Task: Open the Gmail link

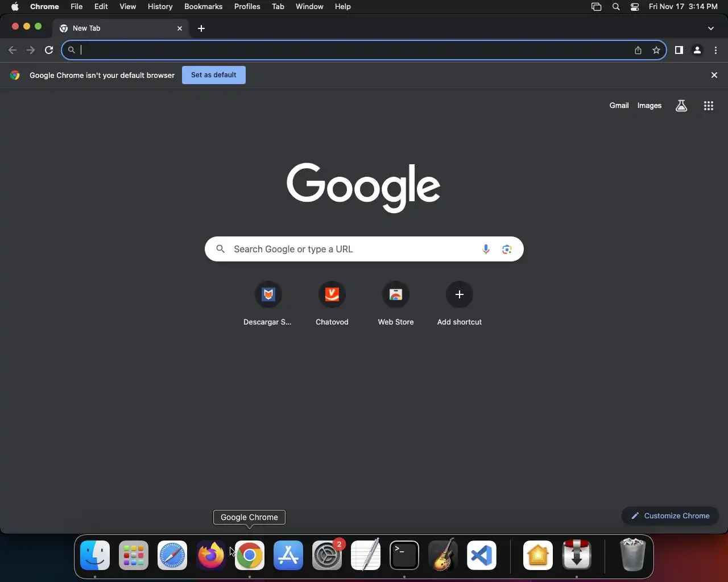Action: point(619,106)
